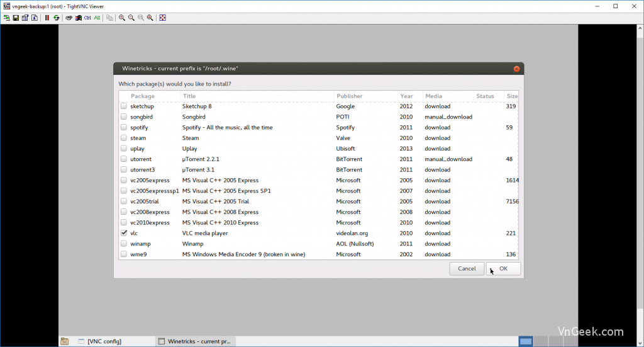644x347 pixels.
Task: Sort by the Media column header
Action: click(448, 96)
